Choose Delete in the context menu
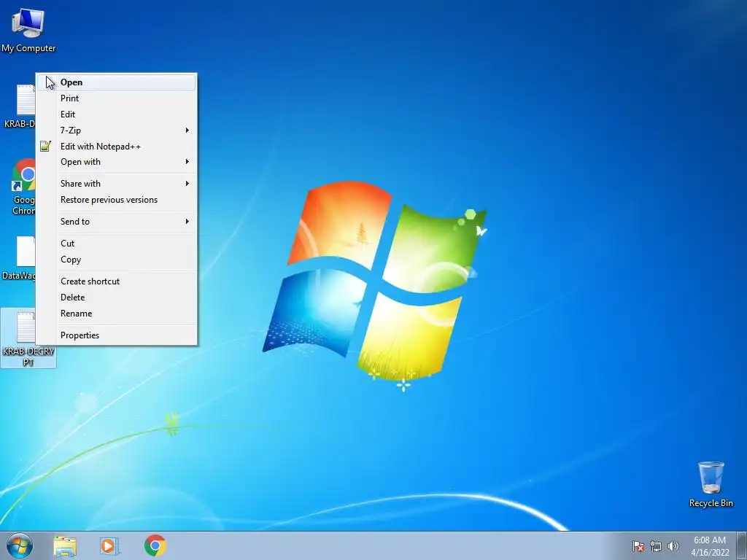This screenshot has width=747, height=560. (116, 297)
